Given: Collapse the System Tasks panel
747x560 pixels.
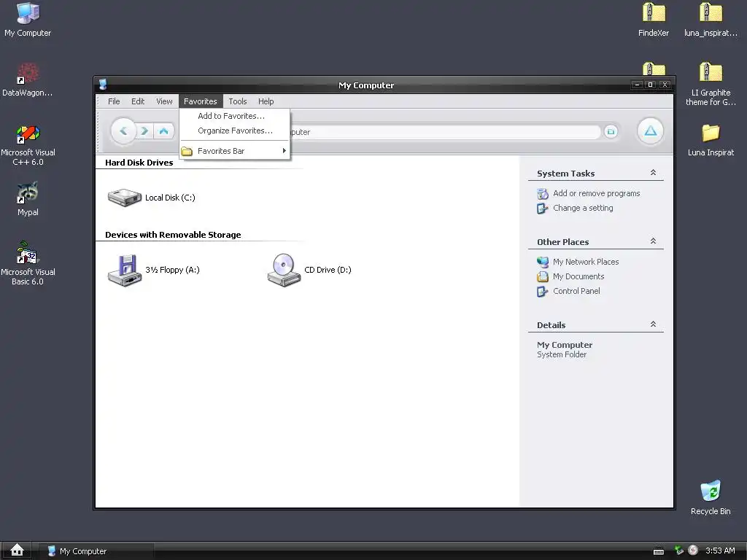Looking at the screenshot, I should pyautogui.click(x=653, y=172).
